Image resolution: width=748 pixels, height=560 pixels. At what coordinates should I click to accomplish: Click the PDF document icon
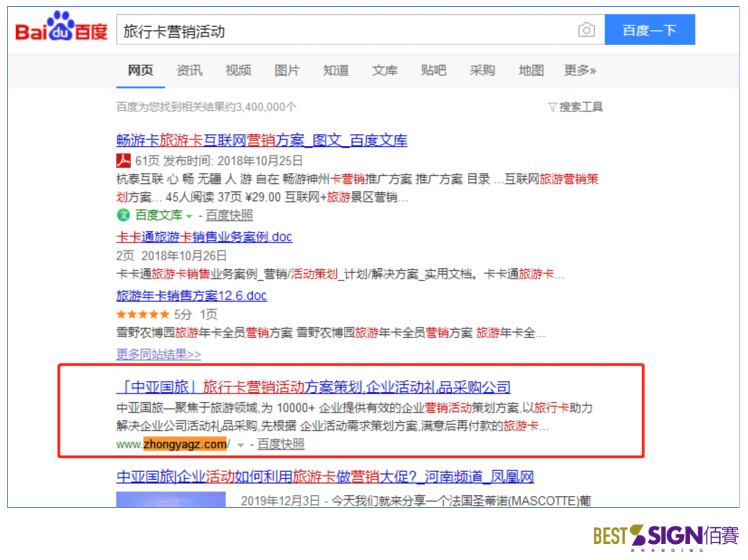click(123, 161)
